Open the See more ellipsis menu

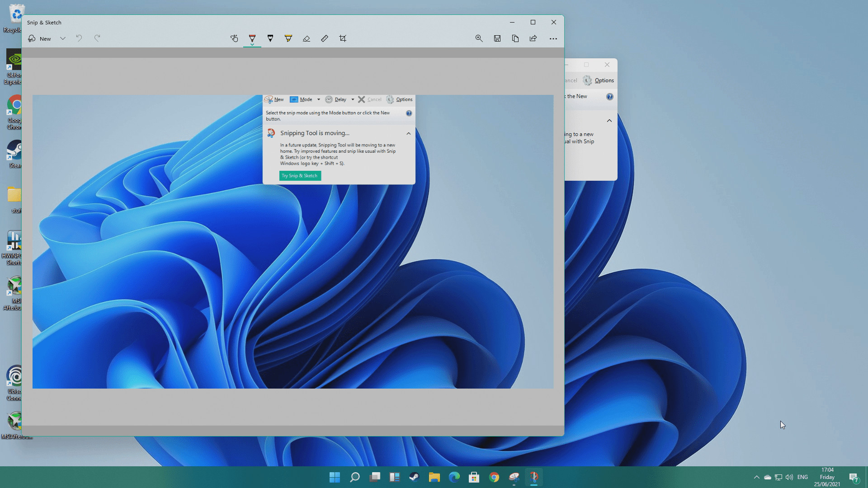pos(553,39)
